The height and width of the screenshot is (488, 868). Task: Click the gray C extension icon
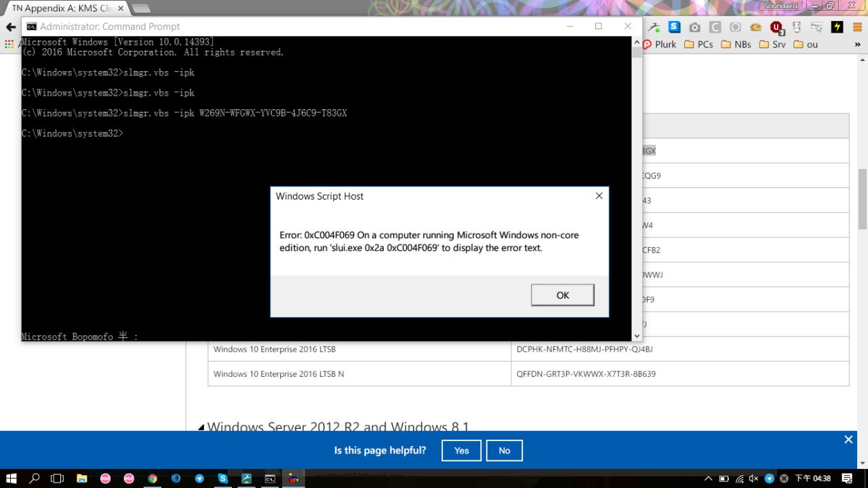click(x=715, y=27)
